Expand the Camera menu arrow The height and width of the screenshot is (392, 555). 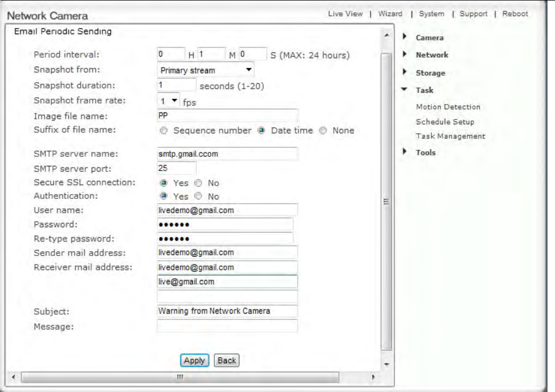(405, 36)
